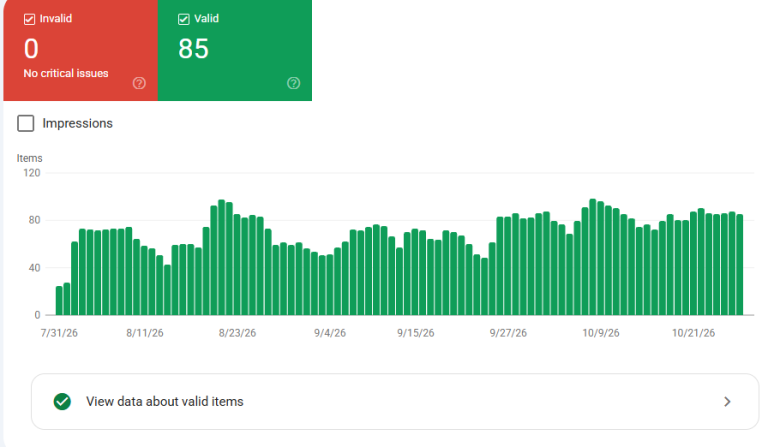
Task: Click the 40 y-axis value
Action: [x=34, y=268]
